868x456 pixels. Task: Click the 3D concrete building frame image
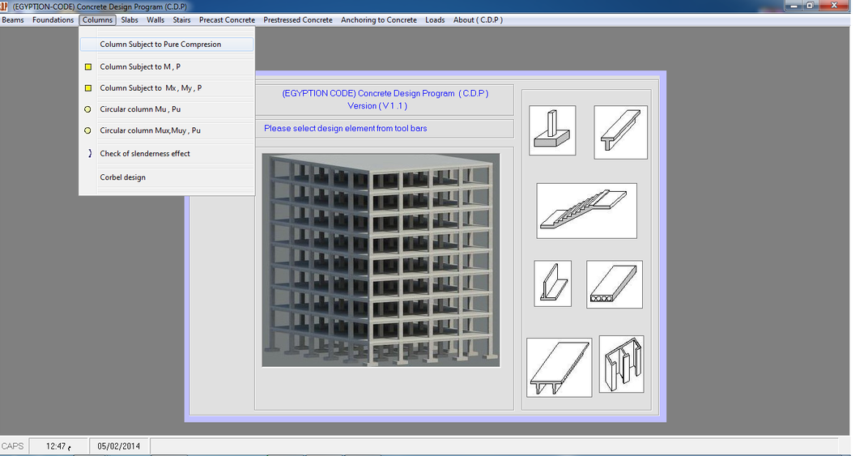tap(381, 260)
